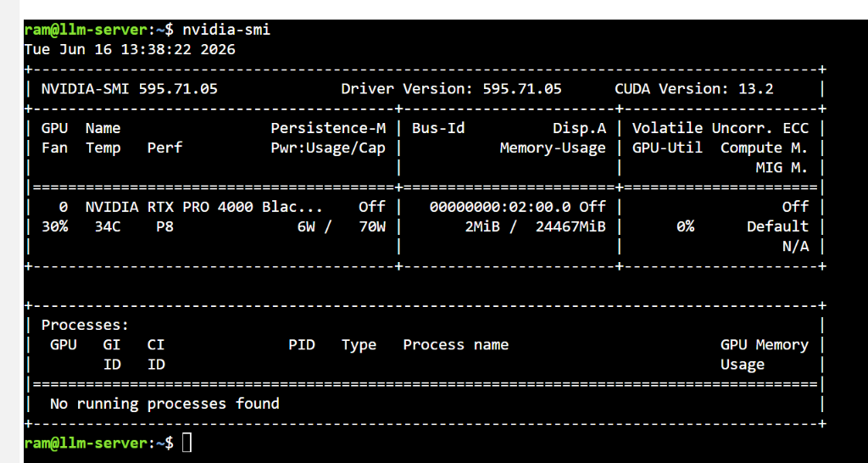Image resolution: width=868 pixels, height=463 pixels.
Task: Click the power usage value '6W'
Action: (x=306, y=226)
